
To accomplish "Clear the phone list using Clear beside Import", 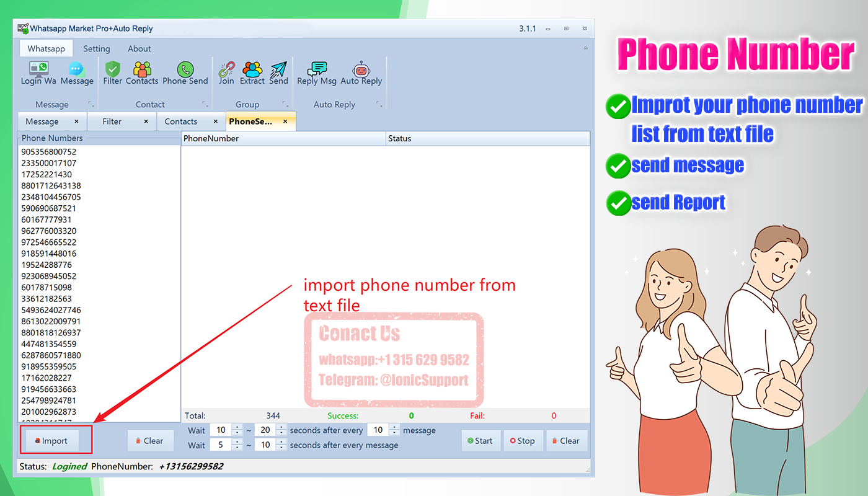I will click(151, 441).
